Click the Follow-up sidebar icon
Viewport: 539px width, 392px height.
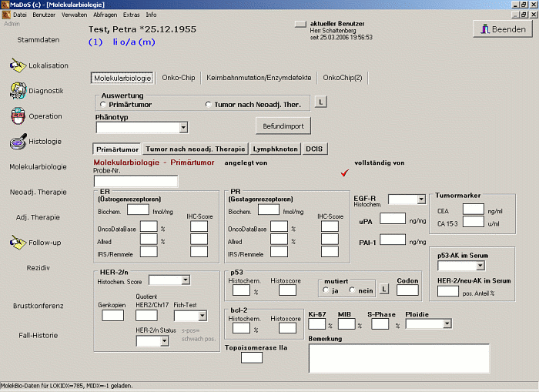click(x=18, y=243)
